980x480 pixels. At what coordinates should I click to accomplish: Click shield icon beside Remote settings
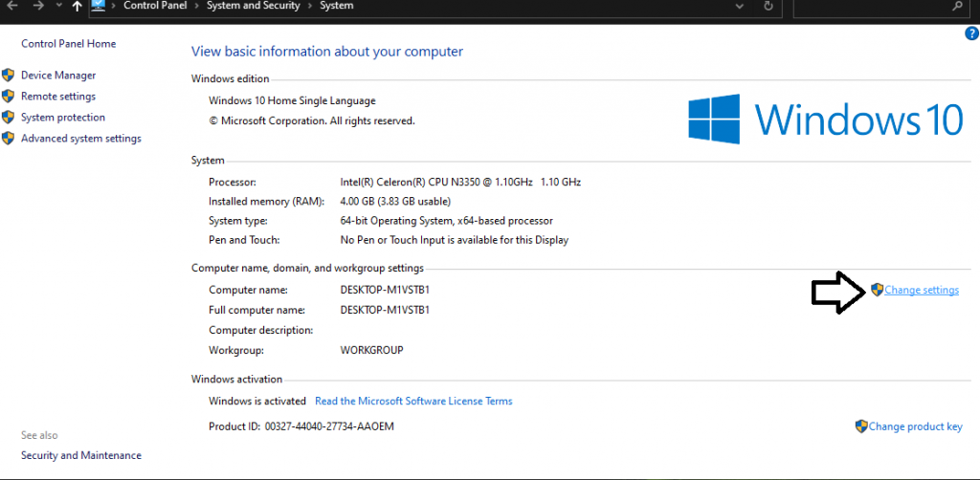pyautogui.click(x=8, y=97)
